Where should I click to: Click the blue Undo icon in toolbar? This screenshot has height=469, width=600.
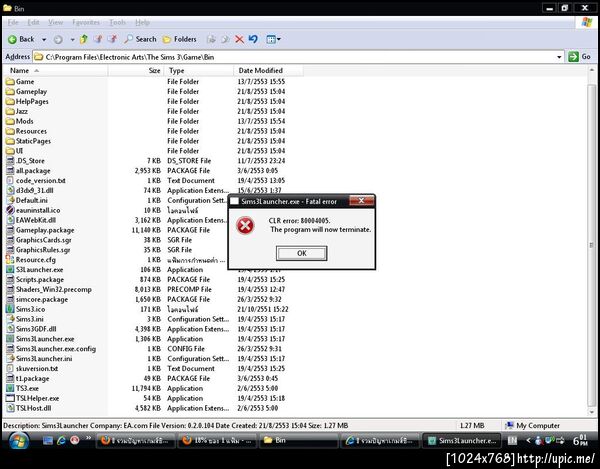click(x=253, y=39)
